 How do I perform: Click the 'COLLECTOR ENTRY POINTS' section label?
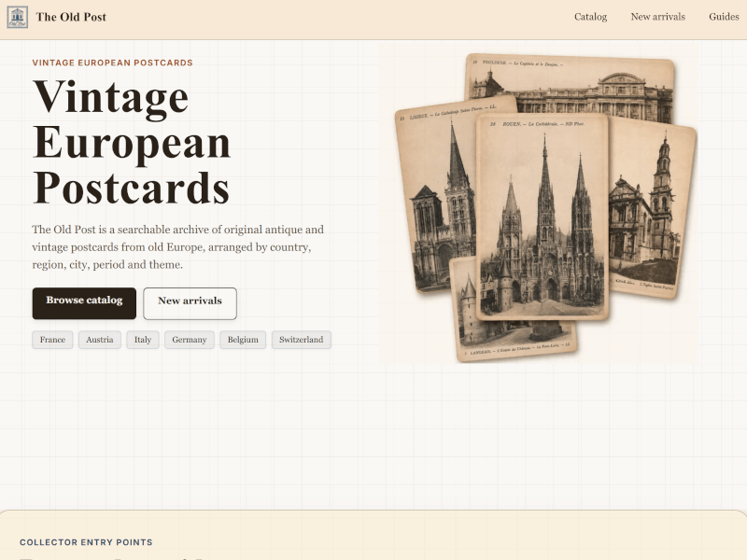(86, 542)
